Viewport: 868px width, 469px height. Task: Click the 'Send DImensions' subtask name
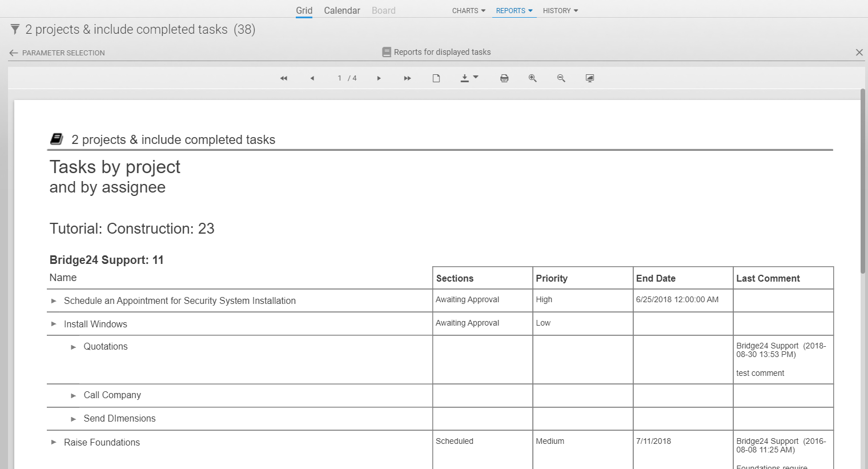click(119, 419)
